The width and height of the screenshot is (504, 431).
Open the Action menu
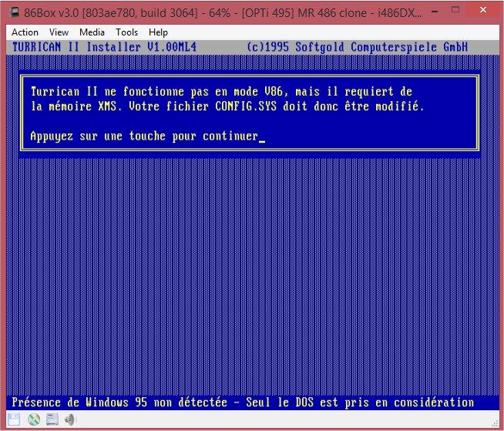tap(25, 32)
